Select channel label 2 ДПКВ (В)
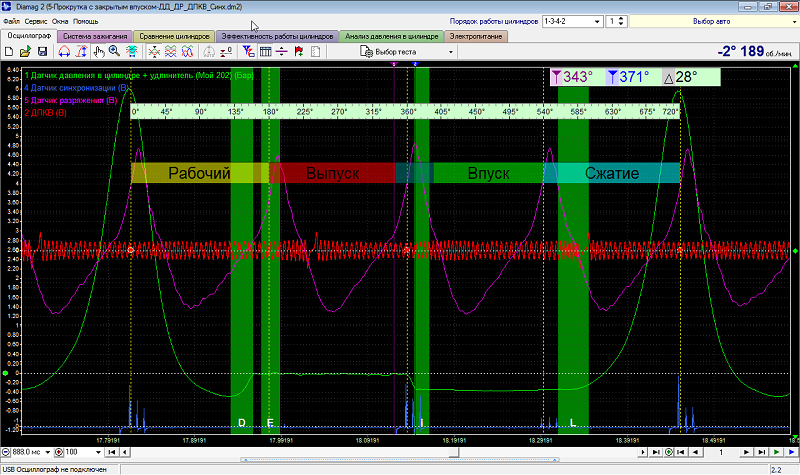The image size is (800, 475). 45,113
